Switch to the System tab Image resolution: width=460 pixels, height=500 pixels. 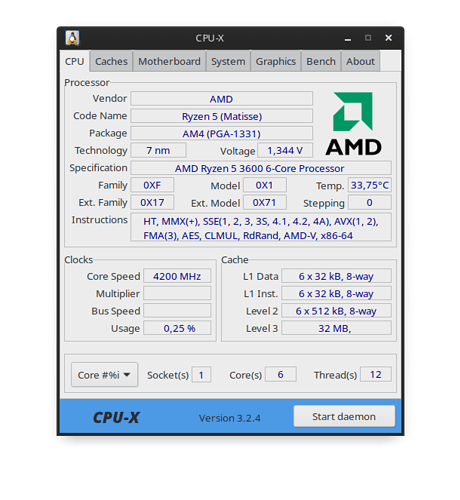click(x=228, y=61)
